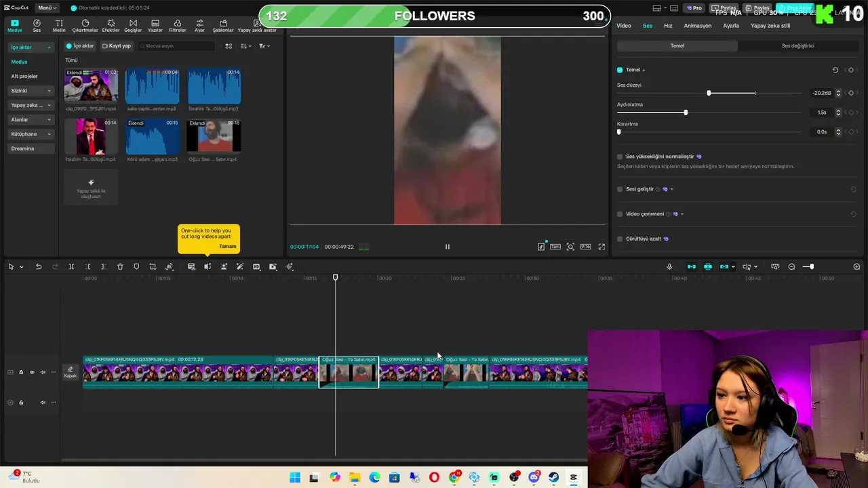
Task: Click the İçe aktar import button
Action: pos(80,46)
